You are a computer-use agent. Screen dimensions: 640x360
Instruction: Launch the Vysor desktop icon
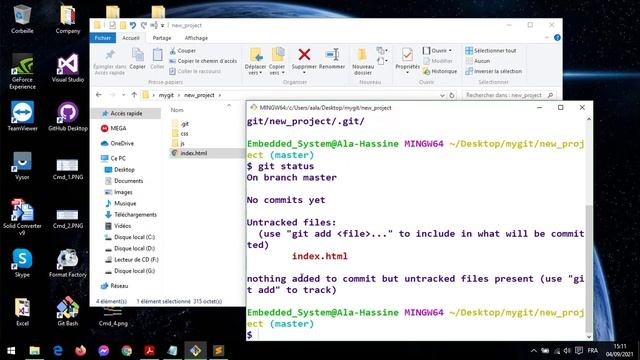(x=22, y=165)
